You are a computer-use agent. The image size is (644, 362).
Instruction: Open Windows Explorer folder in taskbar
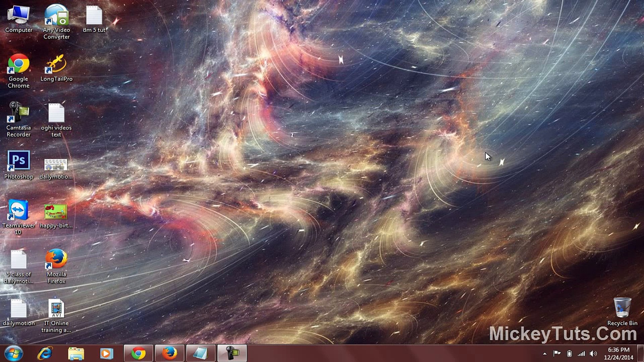point(76,353)
